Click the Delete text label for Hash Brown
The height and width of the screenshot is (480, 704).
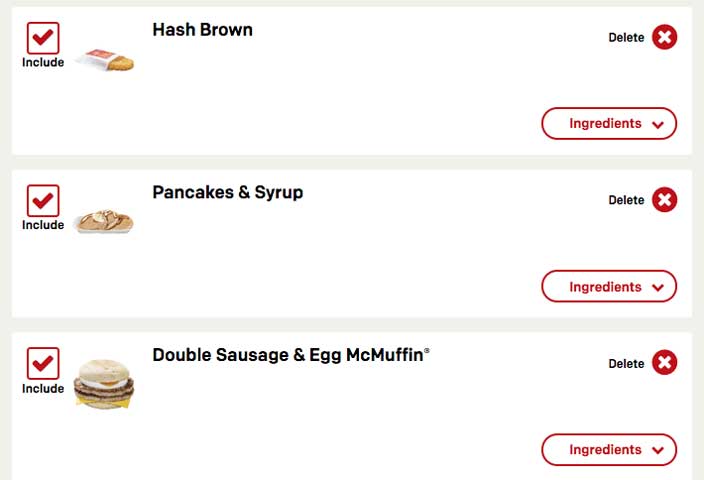coord(626,38)
